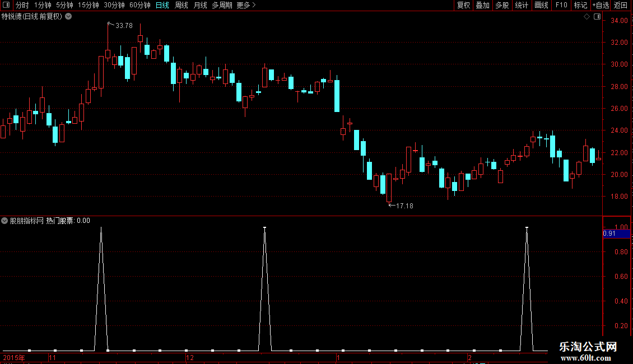
Task: Select the 30分钟 period
Action: (x=114, y=5)
